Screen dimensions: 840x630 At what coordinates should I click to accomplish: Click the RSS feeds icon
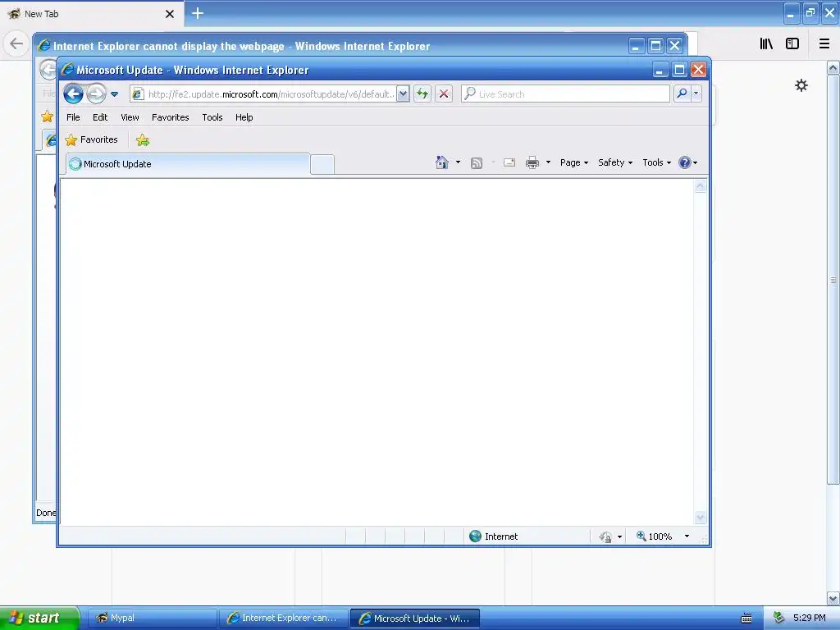(477, 163)
